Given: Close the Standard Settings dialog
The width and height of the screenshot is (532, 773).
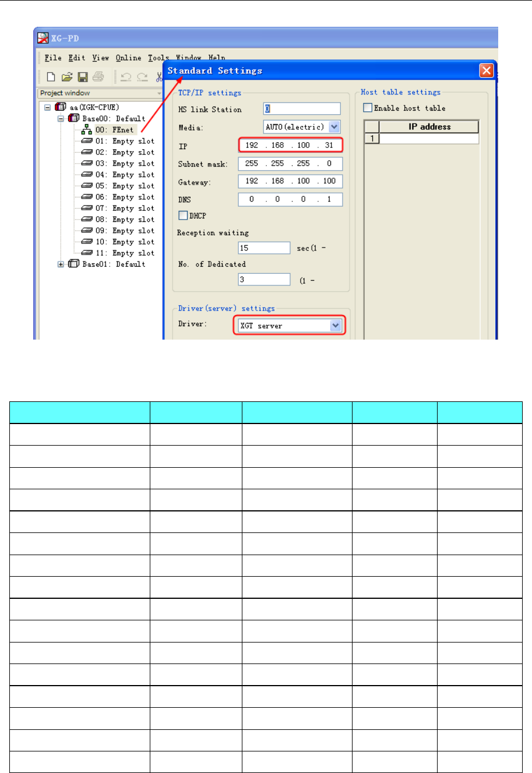Looking at the screenshot, I should tap(487, 71).
